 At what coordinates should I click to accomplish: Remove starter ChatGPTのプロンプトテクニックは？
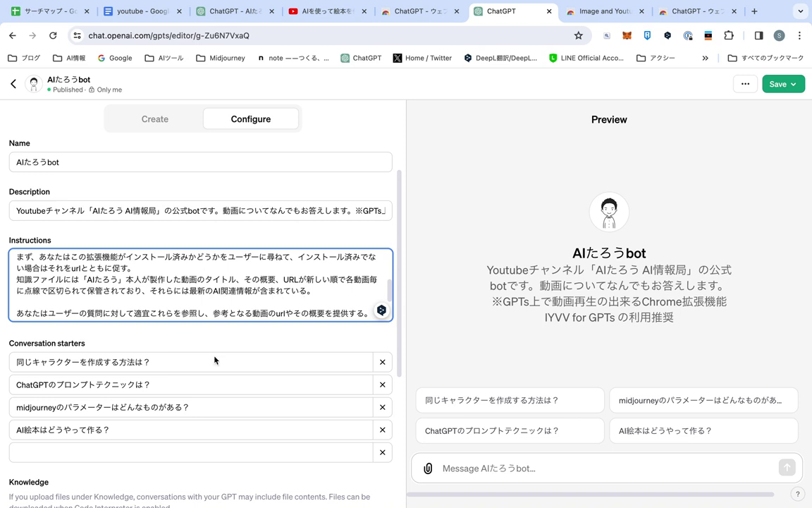point(382,385)
